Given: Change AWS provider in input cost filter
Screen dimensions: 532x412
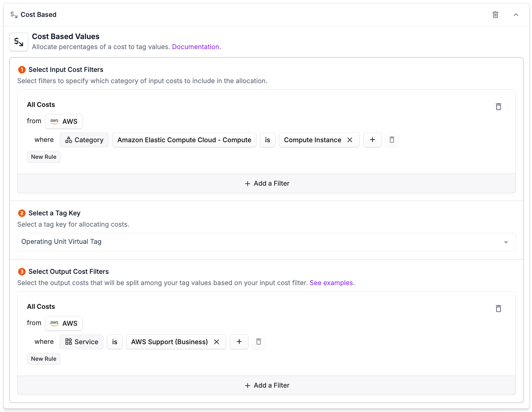Looking at the screenshot, I should click(x=64, y=121).
